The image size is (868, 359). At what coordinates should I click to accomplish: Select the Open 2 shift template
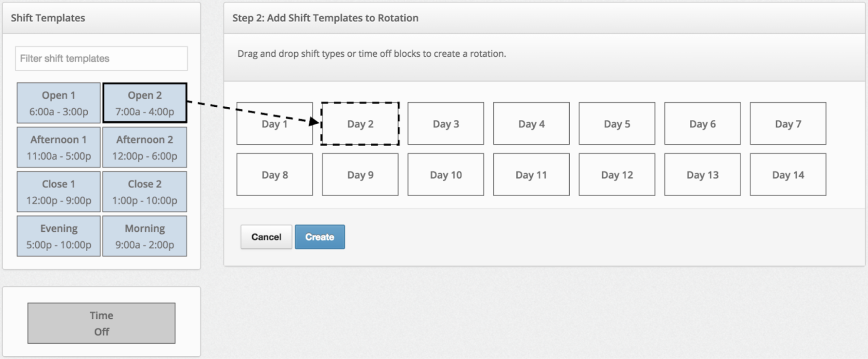click(145, 103)
